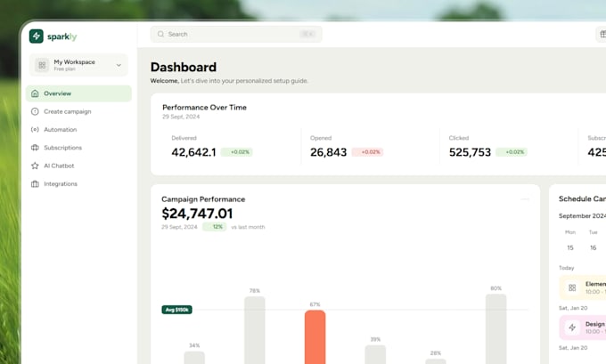Select the Overview menu item

click(78, 93)
